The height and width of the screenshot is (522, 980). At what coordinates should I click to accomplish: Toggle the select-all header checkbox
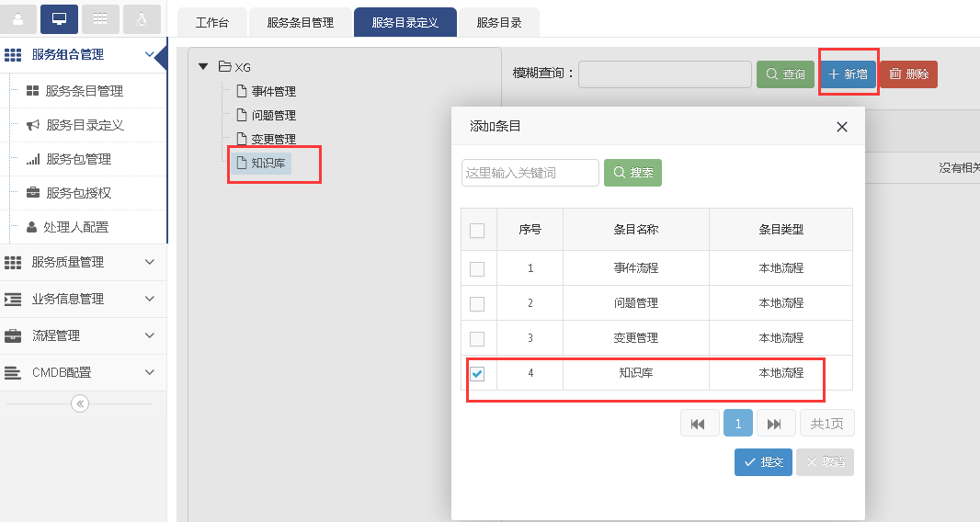(x=477, y=231)
